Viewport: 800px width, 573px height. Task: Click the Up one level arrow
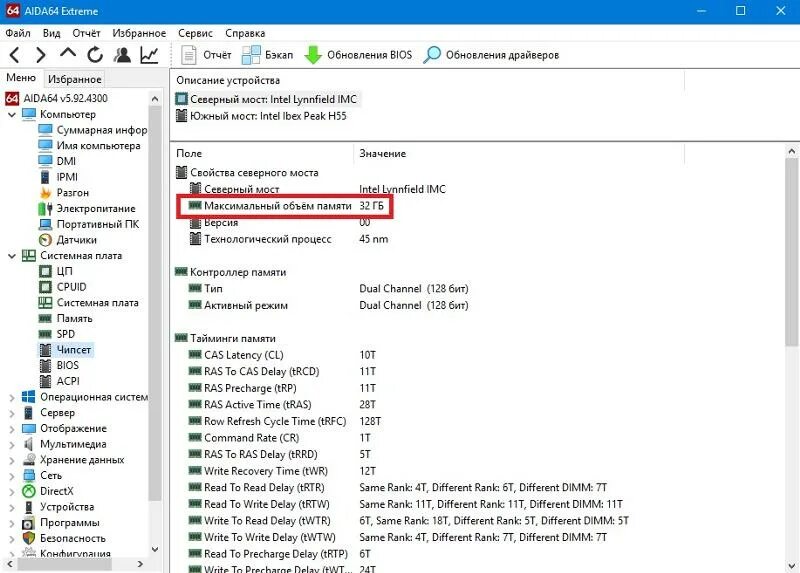tap(67, 53)
